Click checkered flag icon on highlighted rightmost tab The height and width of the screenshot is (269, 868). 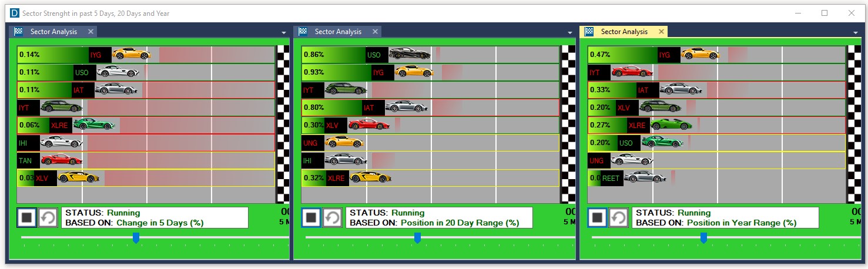coord(589,32)
